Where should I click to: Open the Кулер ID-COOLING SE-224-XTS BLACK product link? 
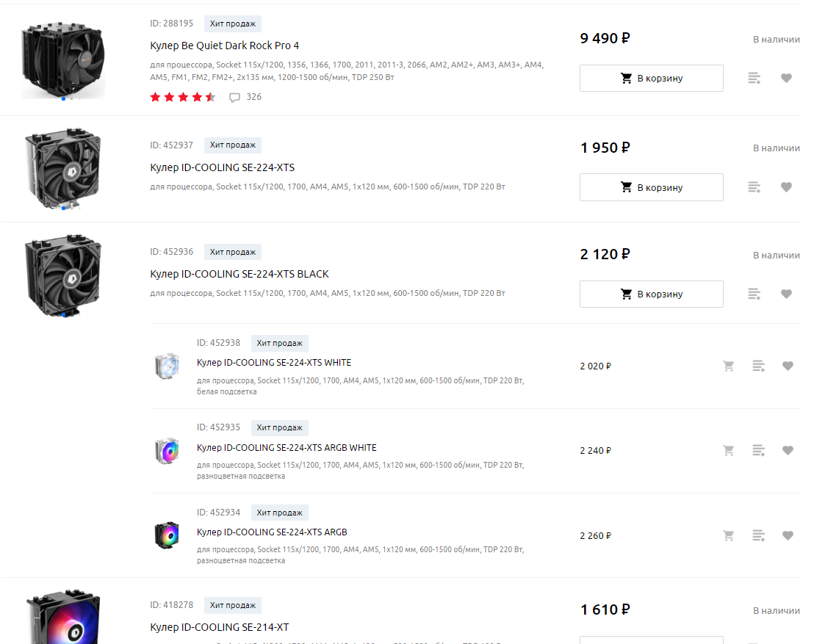click(x=239, y=274)
